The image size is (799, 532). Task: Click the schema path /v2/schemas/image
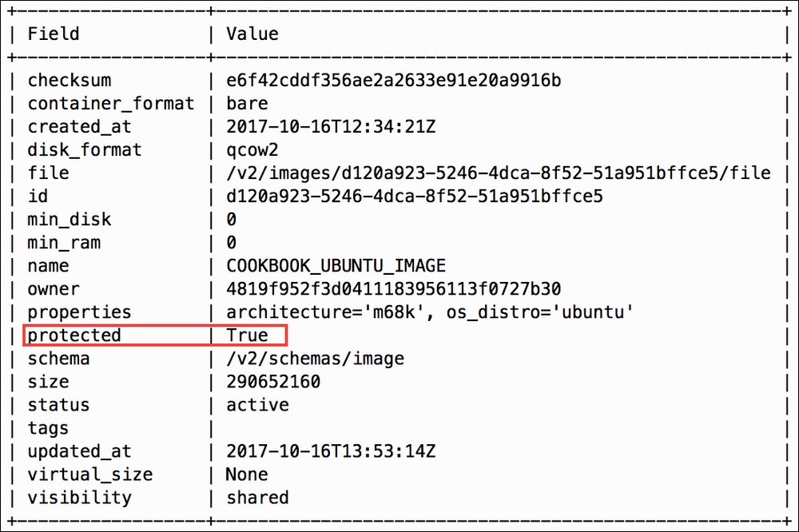[x=315, y=359]
